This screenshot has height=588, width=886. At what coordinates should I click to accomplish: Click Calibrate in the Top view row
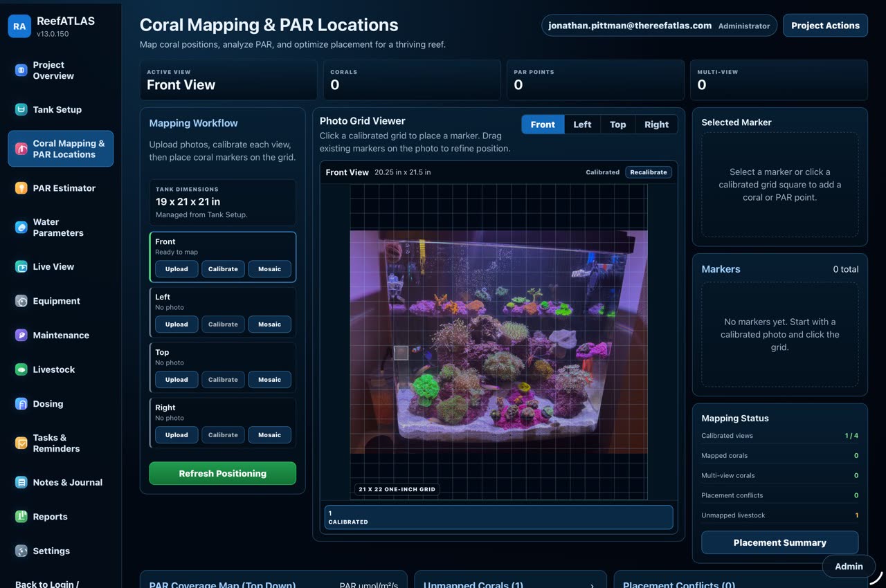(223, 380)
